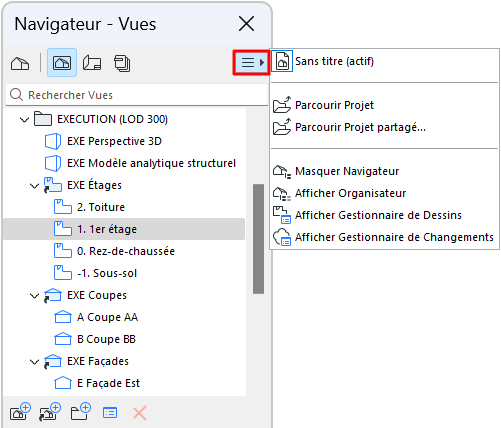The height and width of the screenshot is (428, 501).
Task: Collapse the EXECUTION (LOD 300) folder
Action: pos(24,119)
